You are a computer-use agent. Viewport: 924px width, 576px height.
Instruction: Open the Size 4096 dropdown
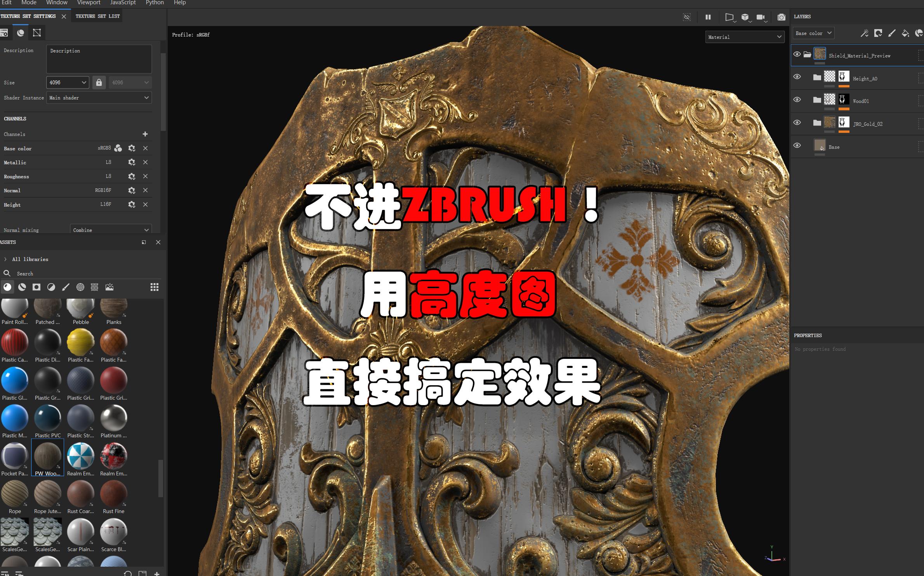point(68,82)
